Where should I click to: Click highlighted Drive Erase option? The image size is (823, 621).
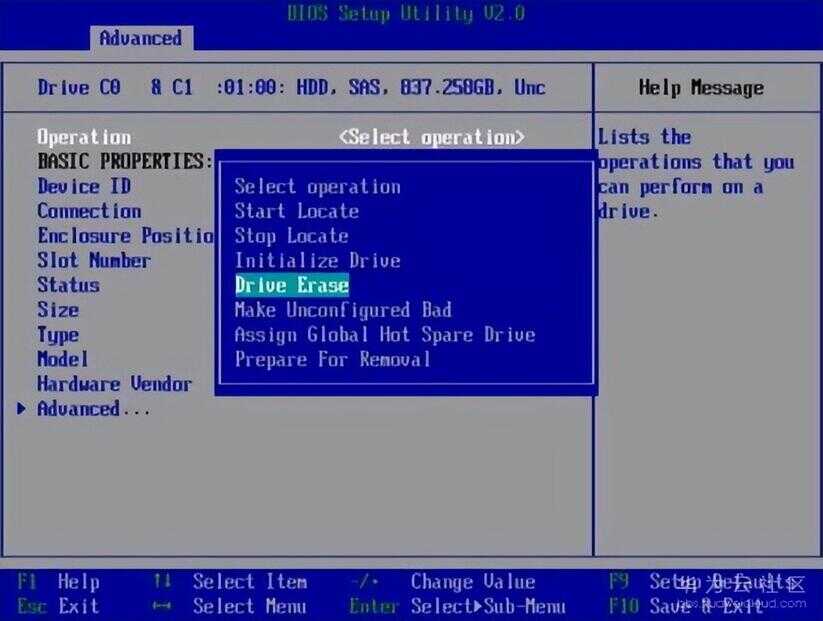click(291, 285)
